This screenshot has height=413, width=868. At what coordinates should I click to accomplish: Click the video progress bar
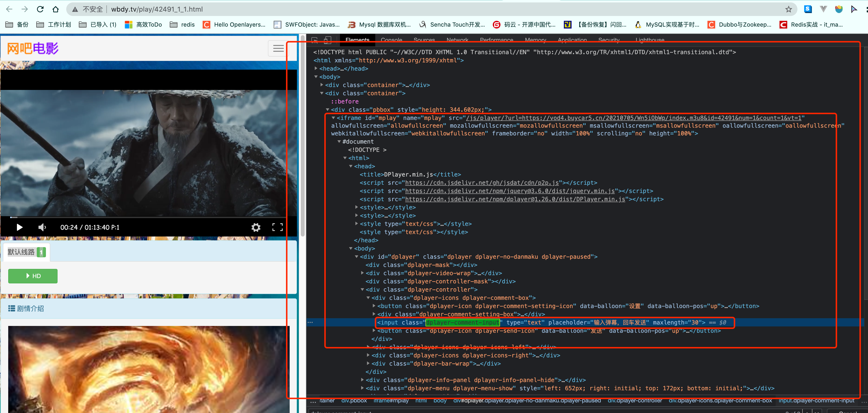[x=148, y=217]
